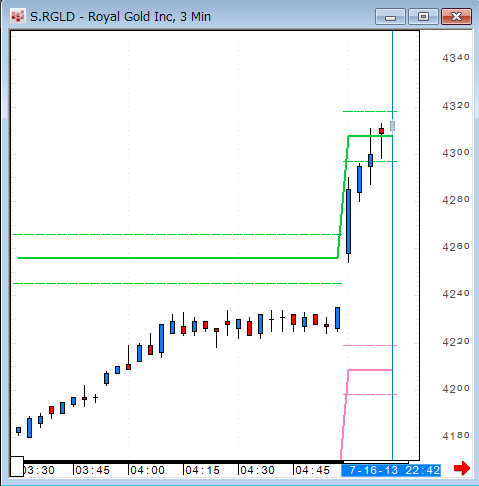Click the 04:00 time axis label

click(x=147, y=470)
